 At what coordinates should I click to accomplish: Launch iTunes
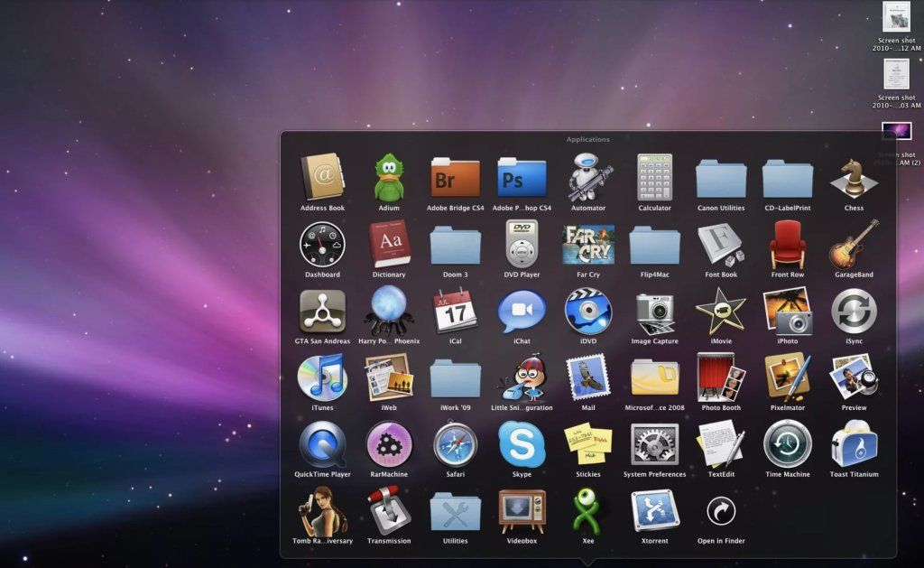click(x=322, y=377)
